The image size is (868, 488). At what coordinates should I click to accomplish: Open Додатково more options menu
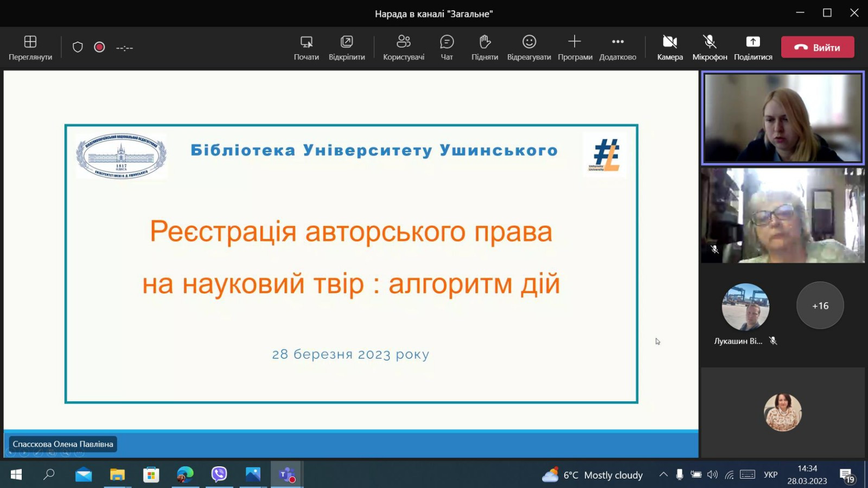(x=618, y=48)
